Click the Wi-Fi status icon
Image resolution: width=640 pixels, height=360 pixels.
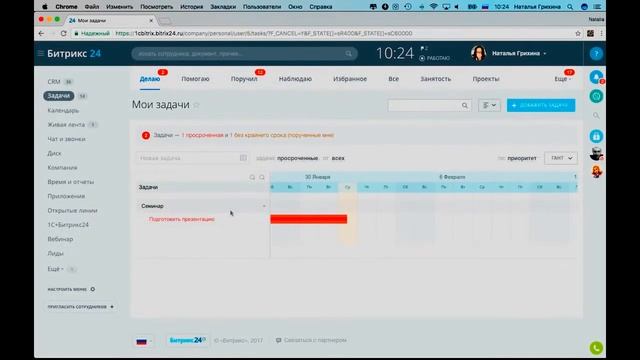coord(433,7)
